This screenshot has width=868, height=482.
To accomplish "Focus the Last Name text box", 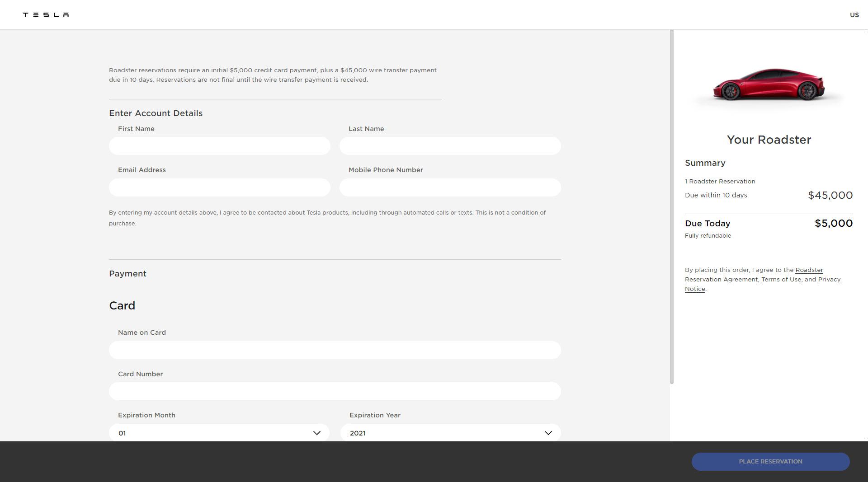I will pos(450,146).
